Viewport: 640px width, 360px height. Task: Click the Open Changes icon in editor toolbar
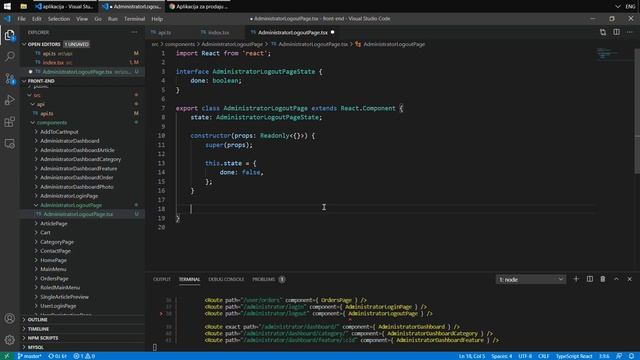coord(603,32)
